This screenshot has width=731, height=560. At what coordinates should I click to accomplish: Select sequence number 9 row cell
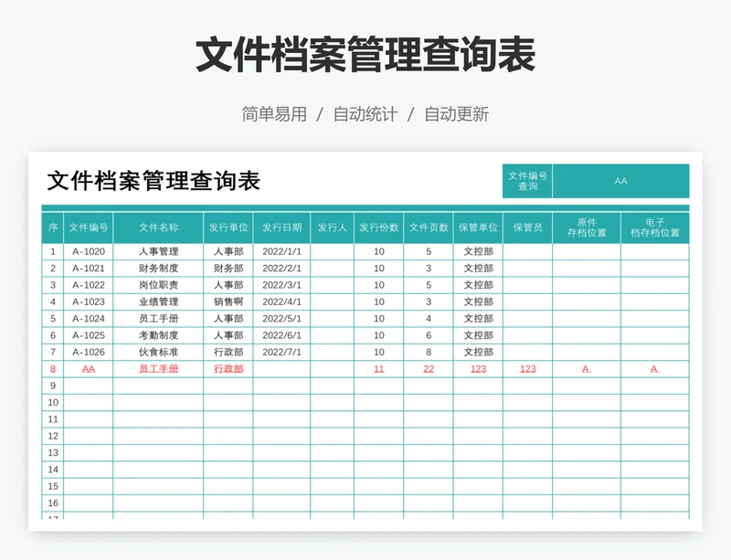[53, 386]
